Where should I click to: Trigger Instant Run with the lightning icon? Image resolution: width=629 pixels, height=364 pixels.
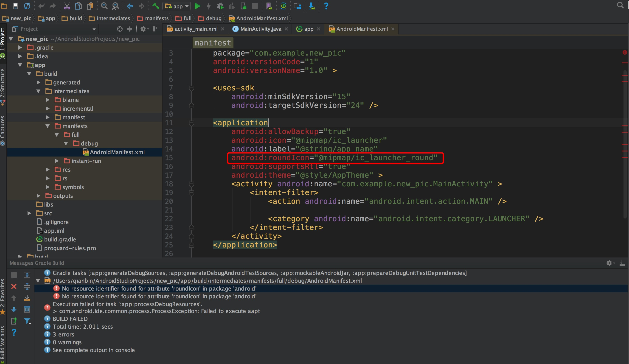point(209,6)
